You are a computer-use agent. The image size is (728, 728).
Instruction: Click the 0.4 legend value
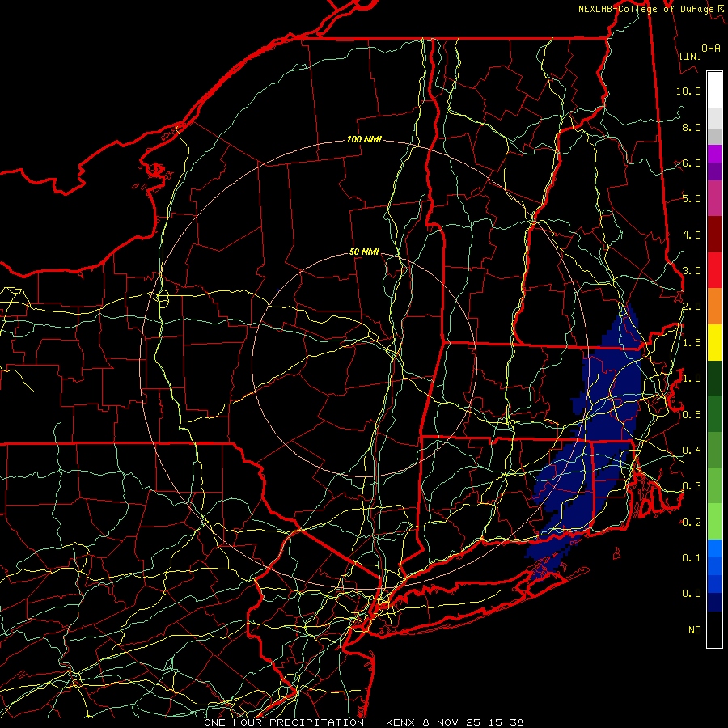692,450
